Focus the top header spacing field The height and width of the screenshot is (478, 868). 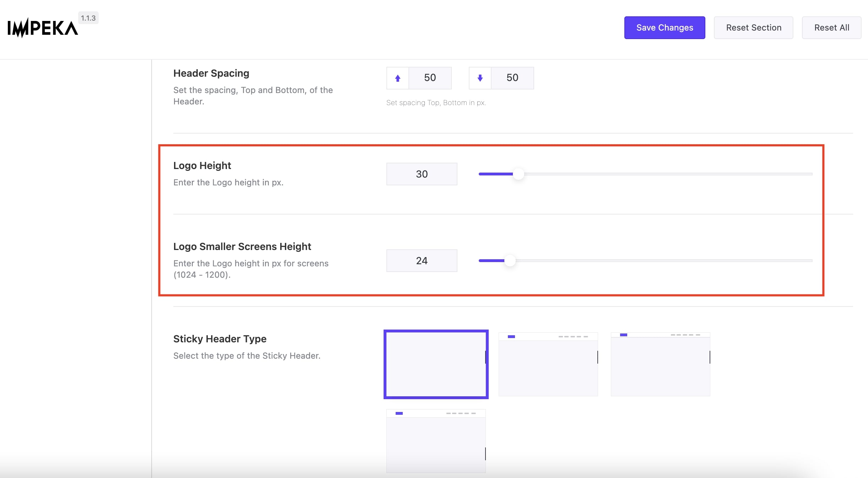(x=430, y=78)
